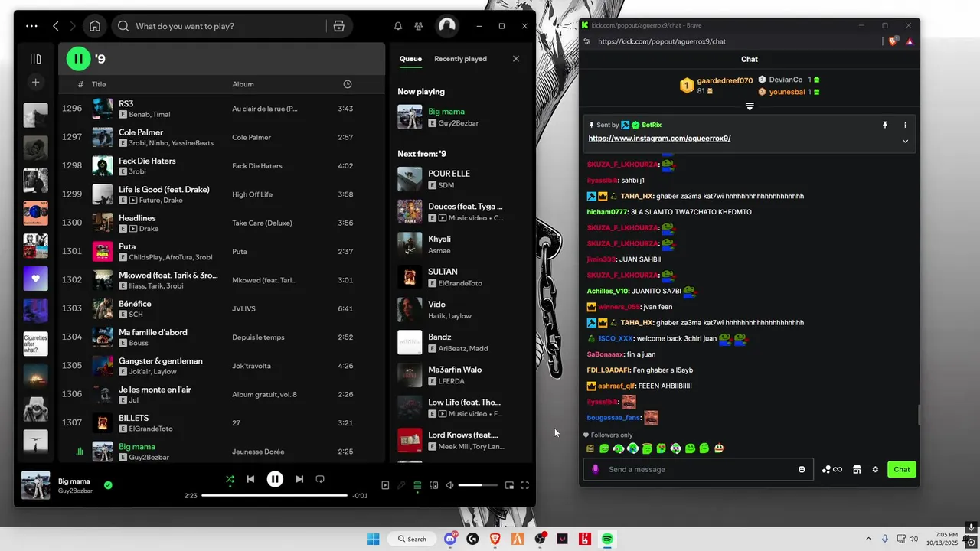Sort tracks by duration clock icon
The image size is (980, 551).
point(348,84)
